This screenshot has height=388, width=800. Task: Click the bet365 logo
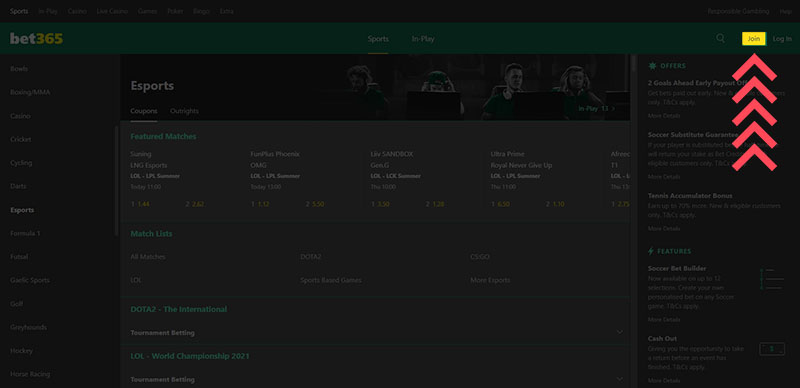point(37,38)
